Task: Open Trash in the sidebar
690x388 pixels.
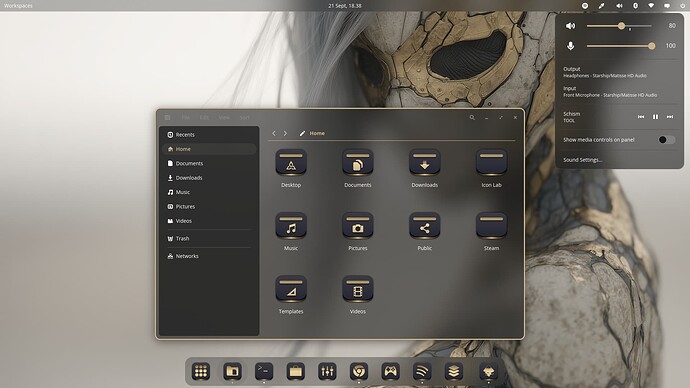Action: (x=209, y=238)
